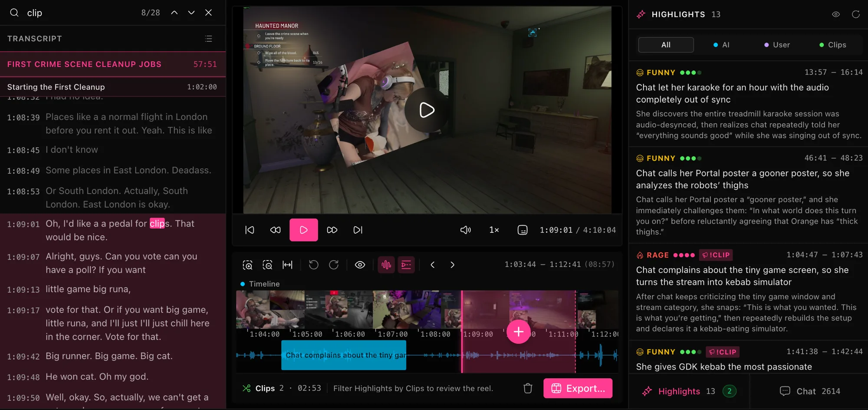Screen dimensions: 868x410
Task: Change the 1× playback speed
Action: (x=494, y=230)
